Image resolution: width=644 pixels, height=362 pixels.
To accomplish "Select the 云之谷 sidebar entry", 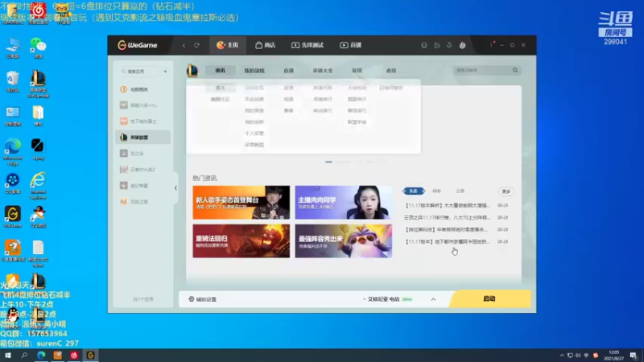I will (143, 154).
